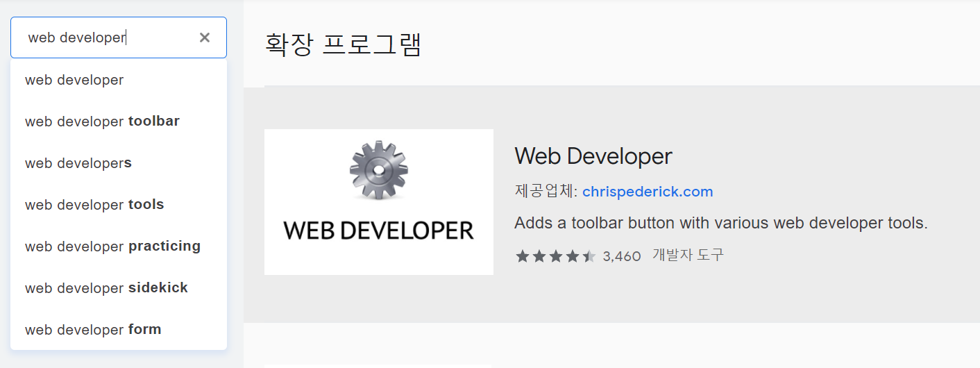Click the '개발자 도구' category label
This screenshot has width=980, height=368.
pos(688,255)
